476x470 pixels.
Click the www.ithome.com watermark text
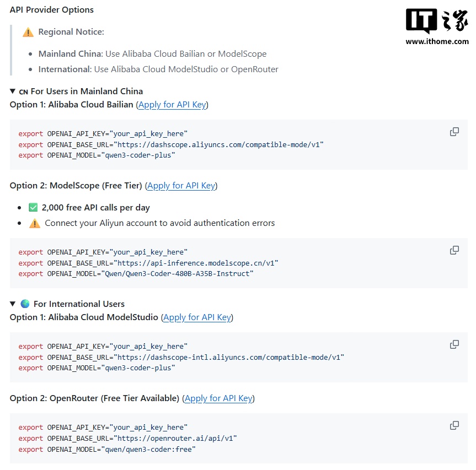[x=437, y=41]
